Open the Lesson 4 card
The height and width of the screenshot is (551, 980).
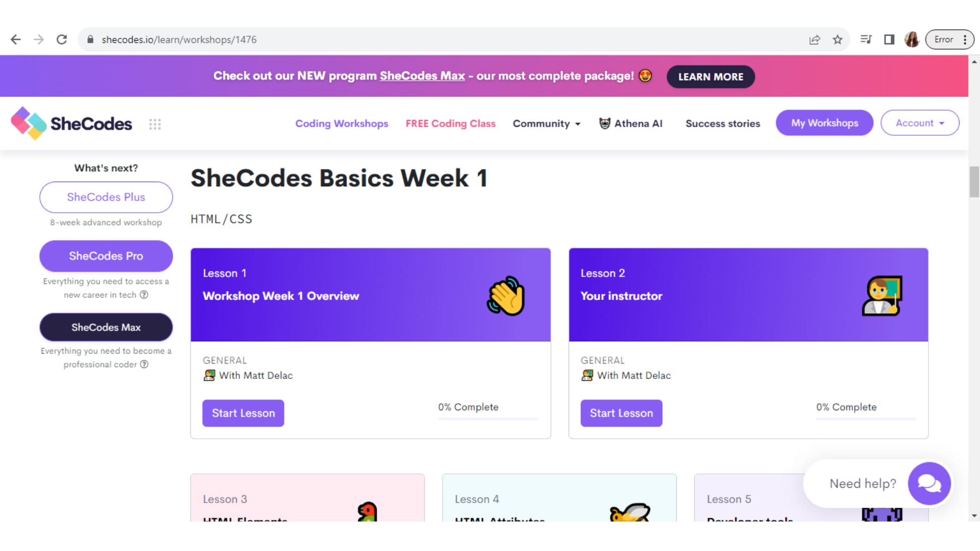point(559,498)
